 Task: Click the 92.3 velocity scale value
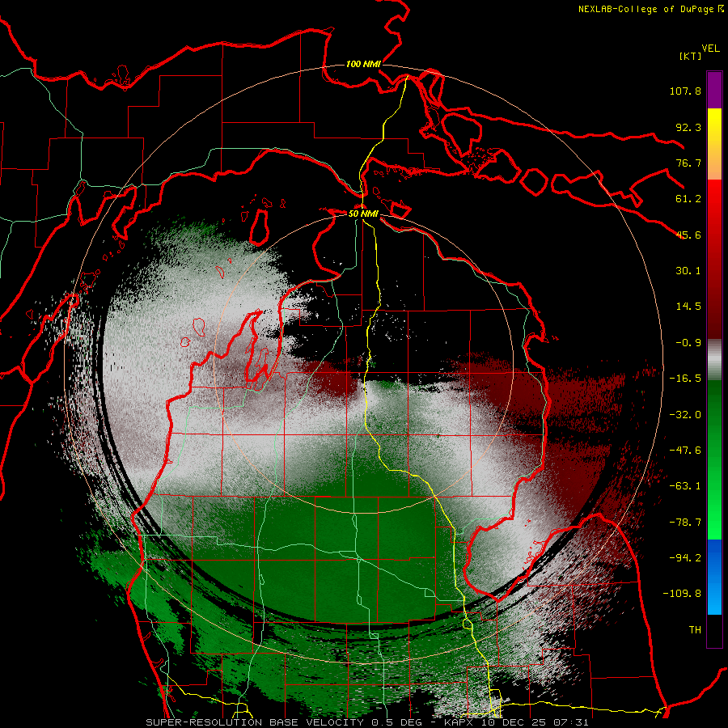pos(688,127)
